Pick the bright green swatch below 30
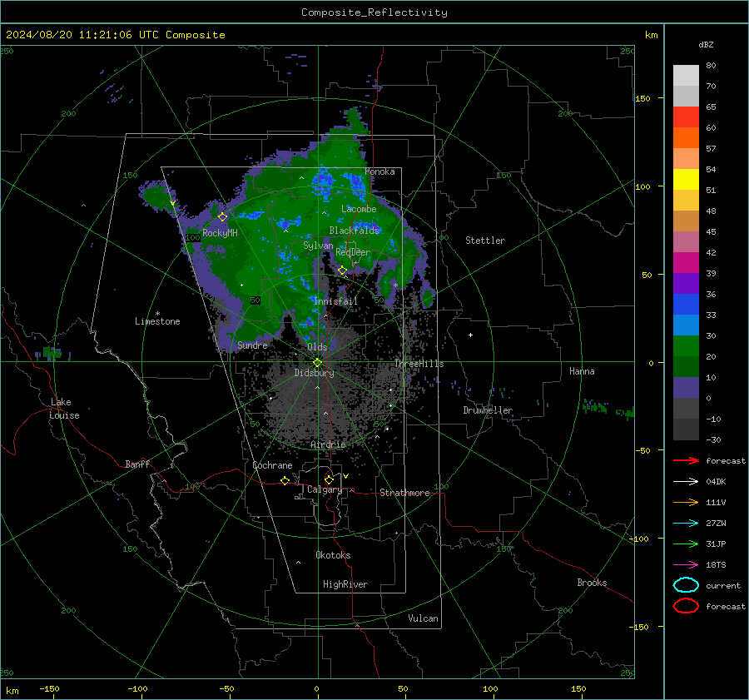Image resolution: width=749 pixels, height=700 pixels. pos(686,345)
